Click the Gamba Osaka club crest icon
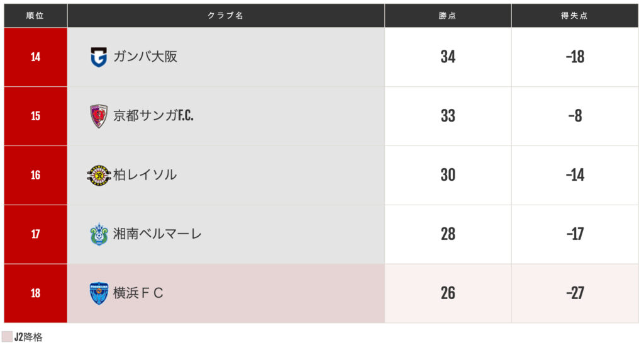Viewport: 644px width, 347px height. 99,57
